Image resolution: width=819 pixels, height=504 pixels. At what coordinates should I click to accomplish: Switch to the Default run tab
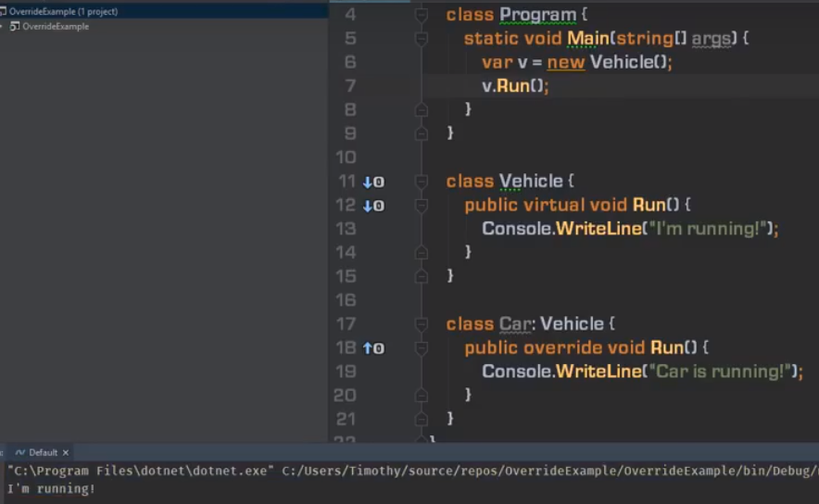43,452
